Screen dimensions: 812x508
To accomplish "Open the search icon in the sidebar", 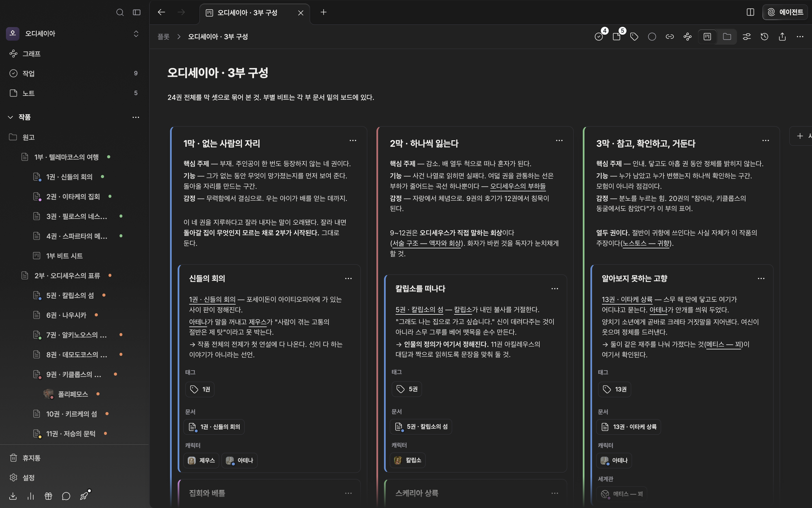I will (120, 12).
